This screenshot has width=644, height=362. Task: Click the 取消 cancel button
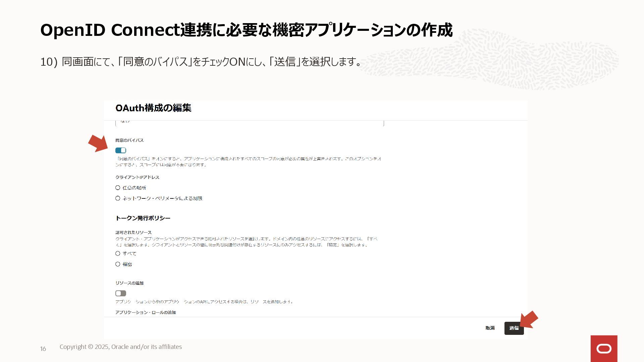pos(490,328)
